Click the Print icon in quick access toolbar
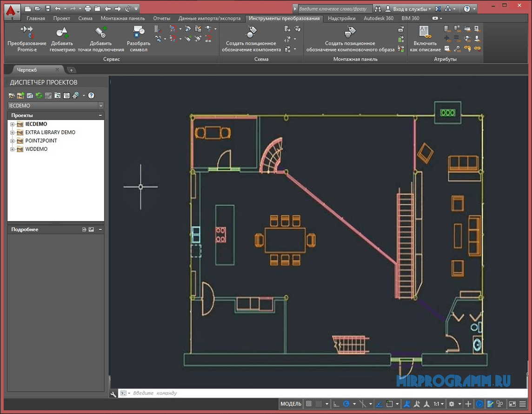The image size is (532, 414). tap(87, 8)
